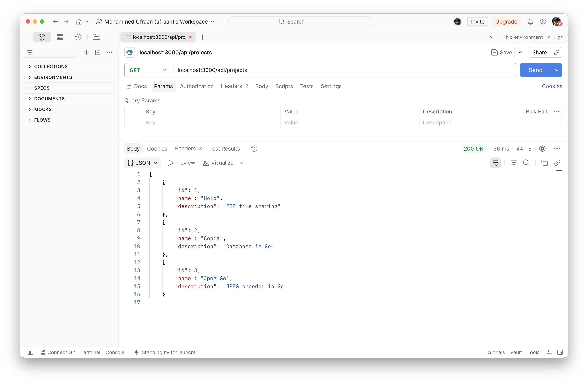The height and width of the screenshot is (384, 588).
Task: Open Send button dropdown arrow
Action: [557, 70]
